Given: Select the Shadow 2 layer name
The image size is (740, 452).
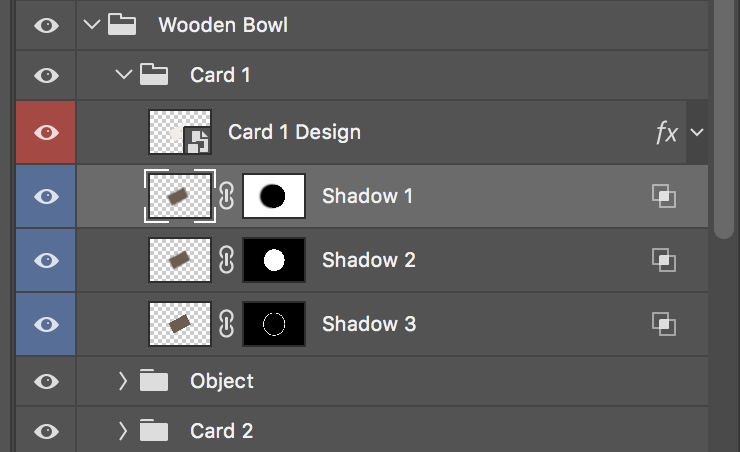Looking at the screenshot, I should tap(367, 260).
